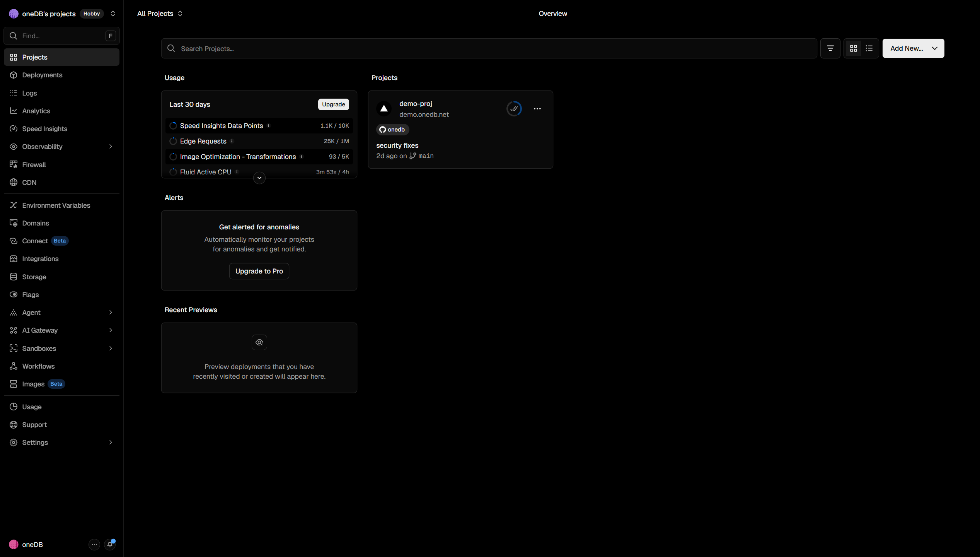This screenshot has height=557, width=980.
Task: Open the Deployments sidebar item
Action: (x=61, y=75)
